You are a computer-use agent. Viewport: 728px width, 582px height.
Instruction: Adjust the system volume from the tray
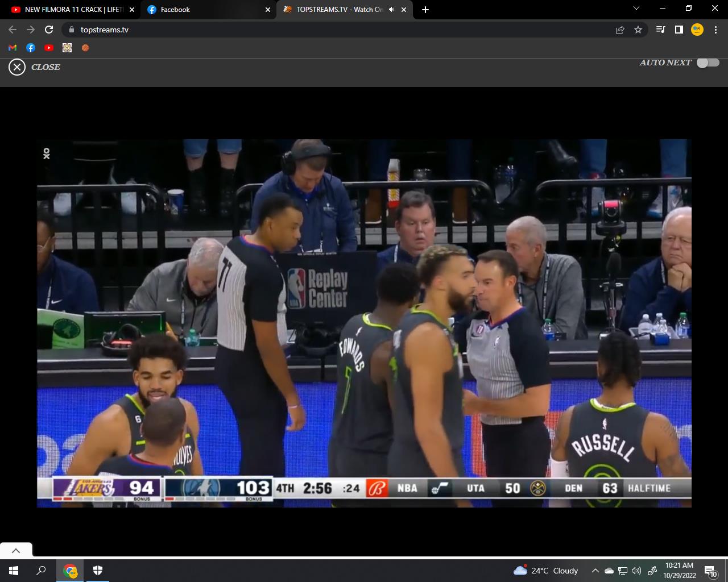point(636,571)
